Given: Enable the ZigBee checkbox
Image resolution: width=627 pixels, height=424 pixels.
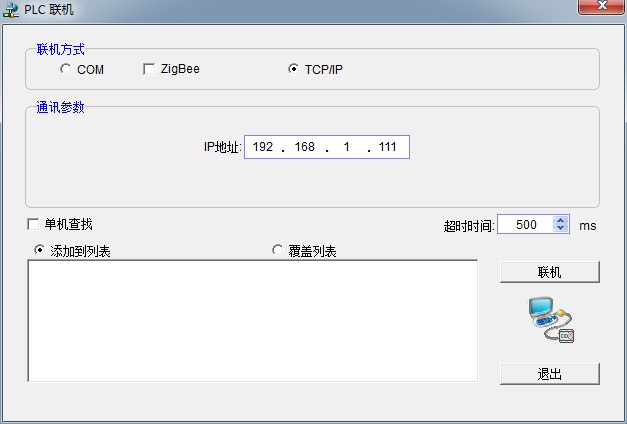Looking at the screenshot, I should [150, 69].
